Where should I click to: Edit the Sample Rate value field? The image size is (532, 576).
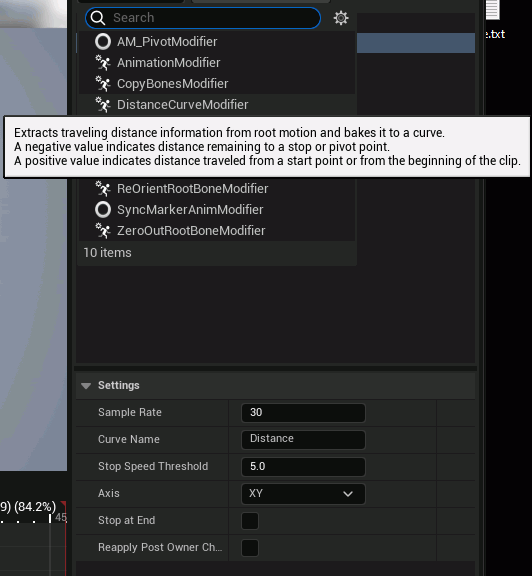tap(303, 413)
